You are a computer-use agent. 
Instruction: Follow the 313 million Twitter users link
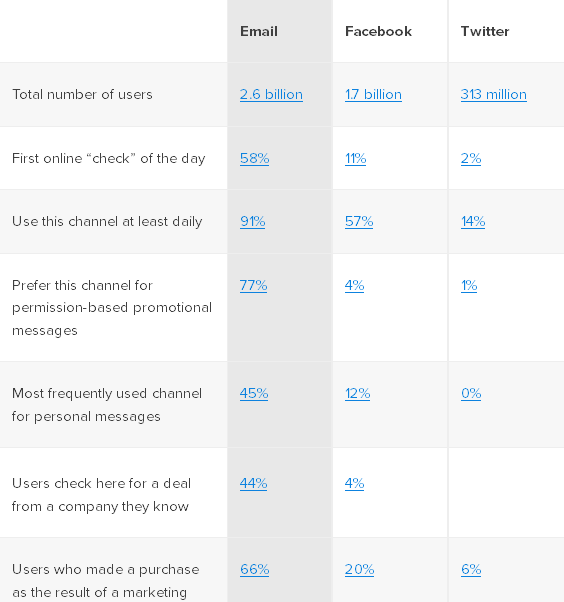[494, 94]
